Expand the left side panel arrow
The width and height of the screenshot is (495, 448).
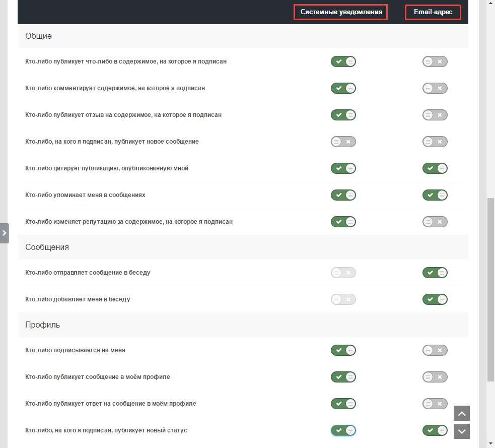(5, 233)
